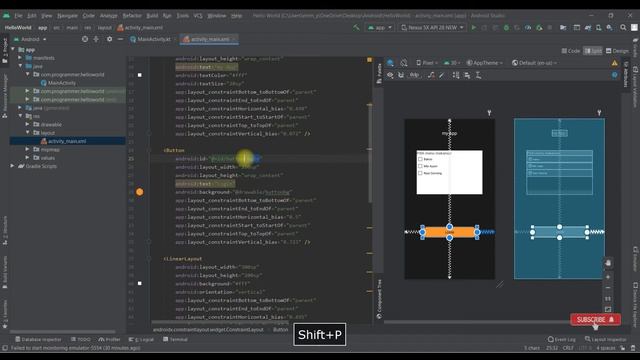The image size is (640, 360).
Task: Open the Profiler tool window
Action: (x=109, y=339)
